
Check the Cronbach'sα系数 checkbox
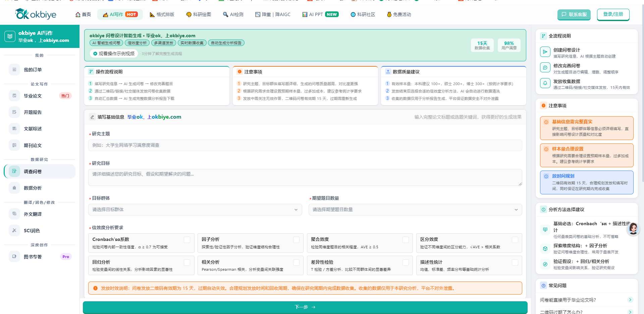pyautogui.click(x=187, y=240)
